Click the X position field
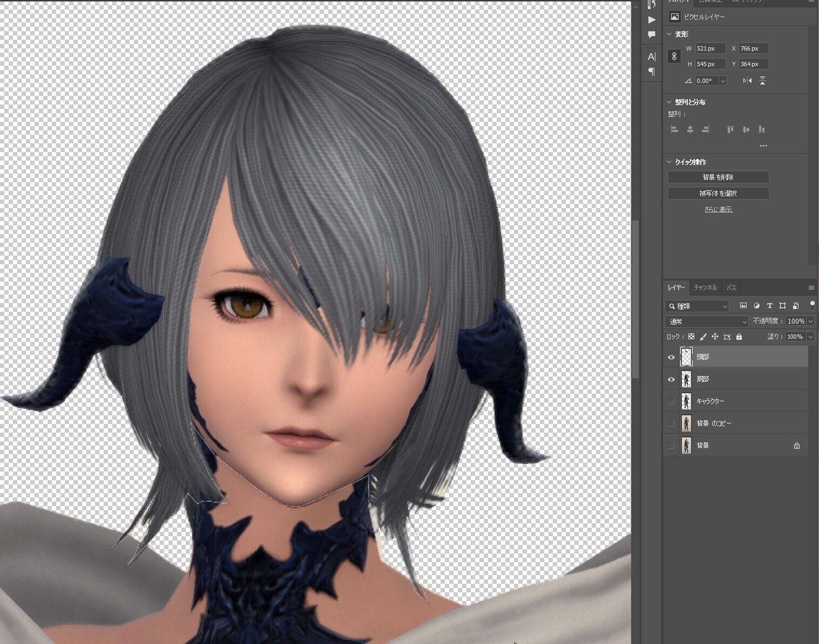819x644 pixels. tap(753, 48)
